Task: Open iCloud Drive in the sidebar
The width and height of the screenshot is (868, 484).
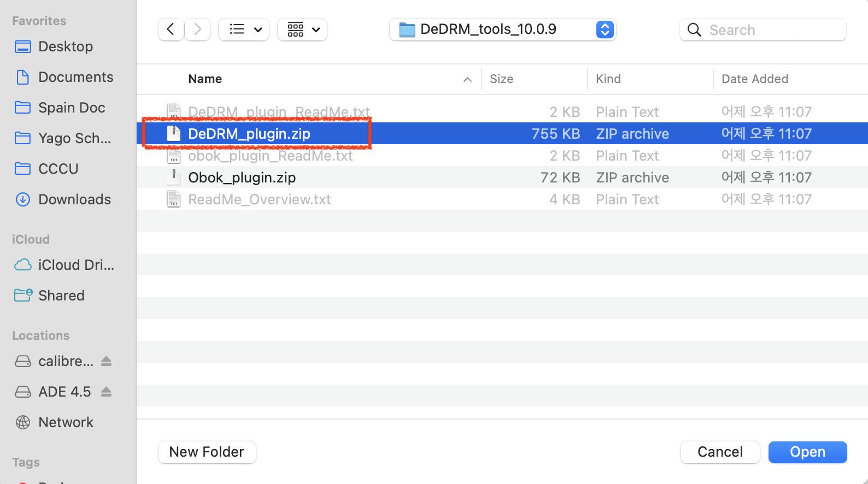Action: [77, 265]
